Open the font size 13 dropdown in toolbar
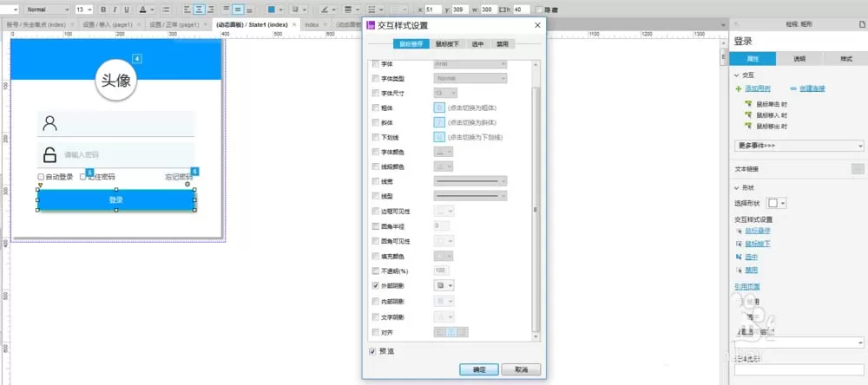 [x=83, y=10]
